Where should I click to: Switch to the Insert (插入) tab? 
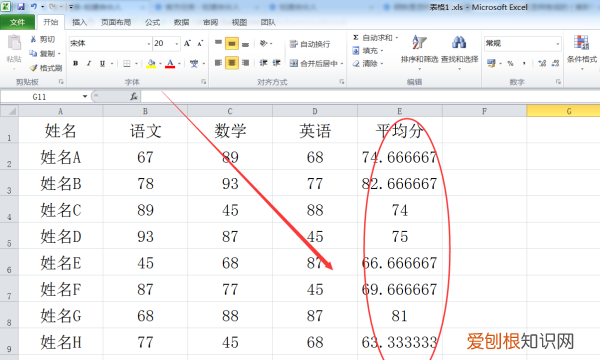point(80,22)
